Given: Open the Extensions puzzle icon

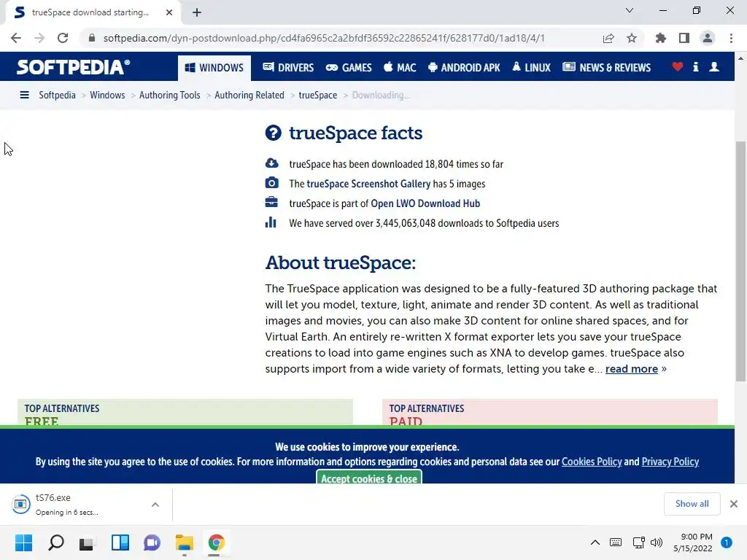Looking at the screenshot, I should (x=661, y=38).
